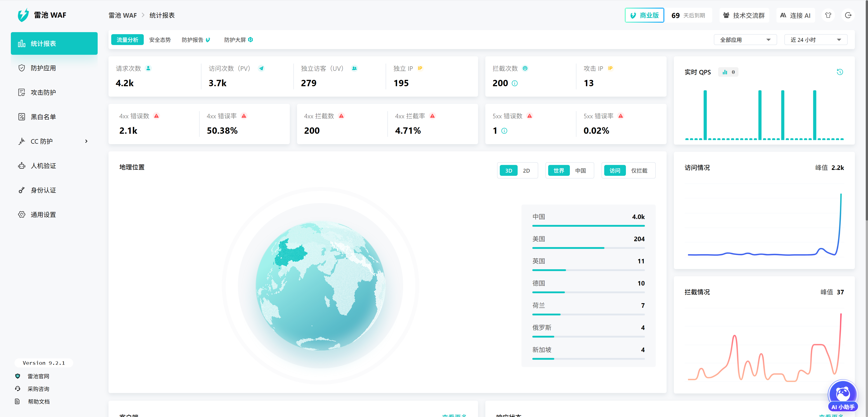Click the 雷池 WAF logo icon
The height and width of the screenshot is (417, 868).
23,15
